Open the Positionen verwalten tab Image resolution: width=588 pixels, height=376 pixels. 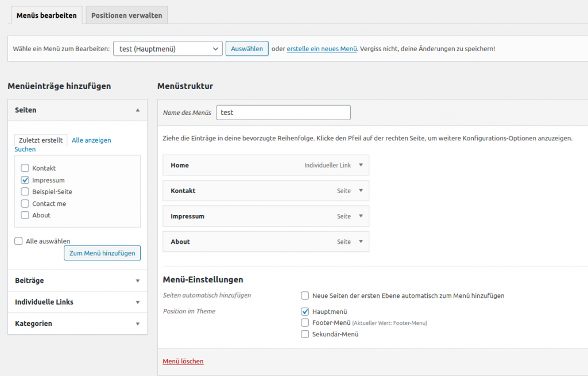[x=127, y=16]
